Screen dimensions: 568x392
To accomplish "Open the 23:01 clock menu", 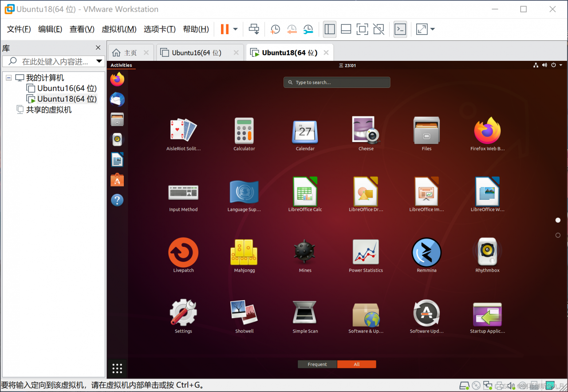I will pyautogui.click(x=347, y=65).
